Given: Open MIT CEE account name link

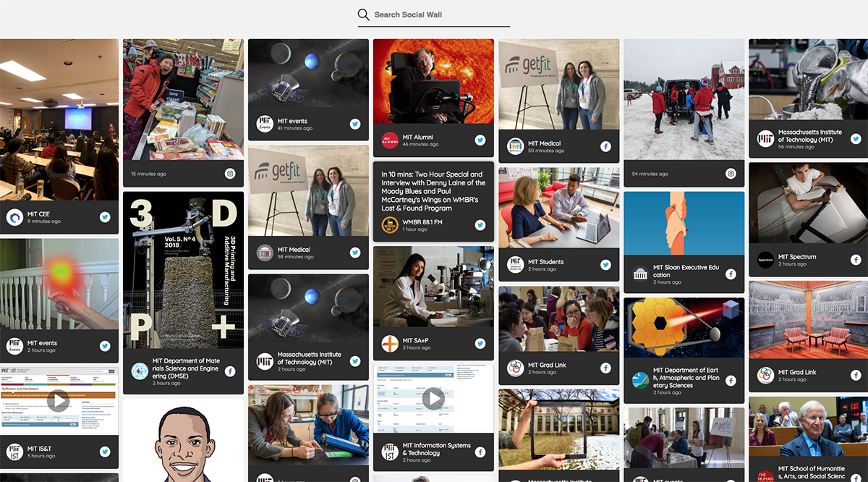Looking at the screenshot, I should [38, 213].
